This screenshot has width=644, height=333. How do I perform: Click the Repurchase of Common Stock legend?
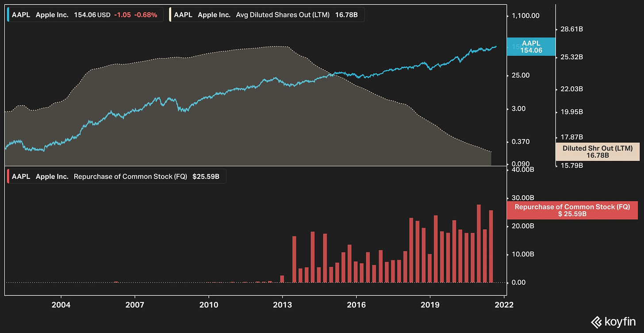(x=117, y=176)
